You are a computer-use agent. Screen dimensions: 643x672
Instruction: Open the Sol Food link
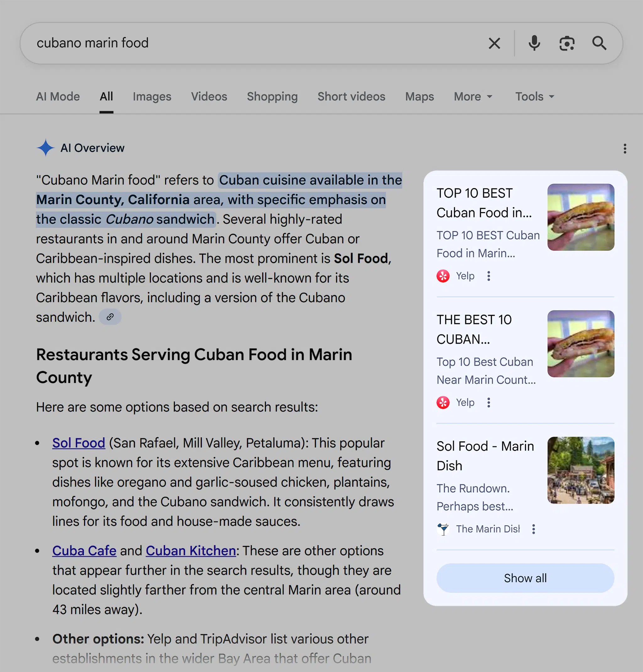click(x=78, y=443)
